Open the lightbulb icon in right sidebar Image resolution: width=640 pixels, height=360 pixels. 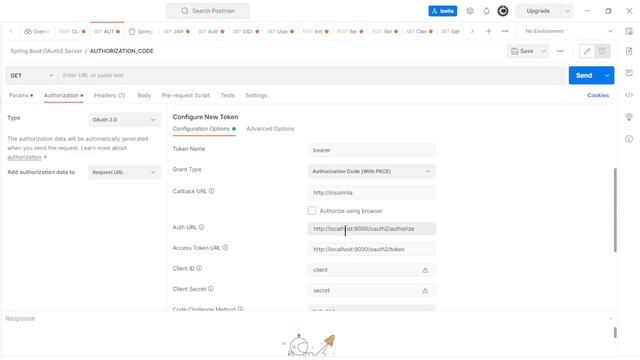[x=629, y=117]
